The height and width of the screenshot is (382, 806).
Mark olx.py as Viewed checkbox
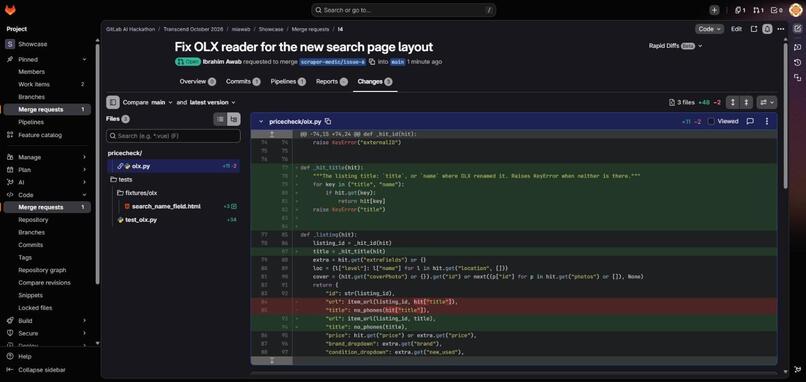click(x=711, y=121)
